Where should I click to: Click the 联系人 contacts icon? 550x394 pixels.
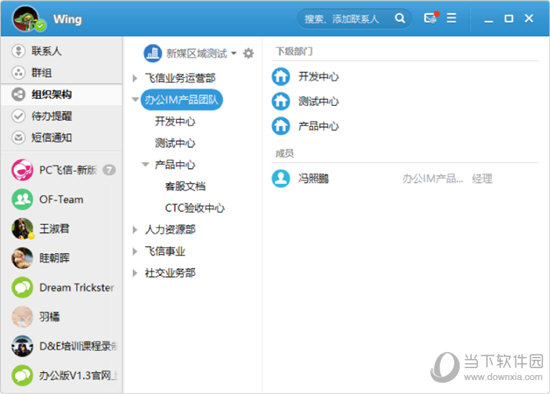point(18,51)
